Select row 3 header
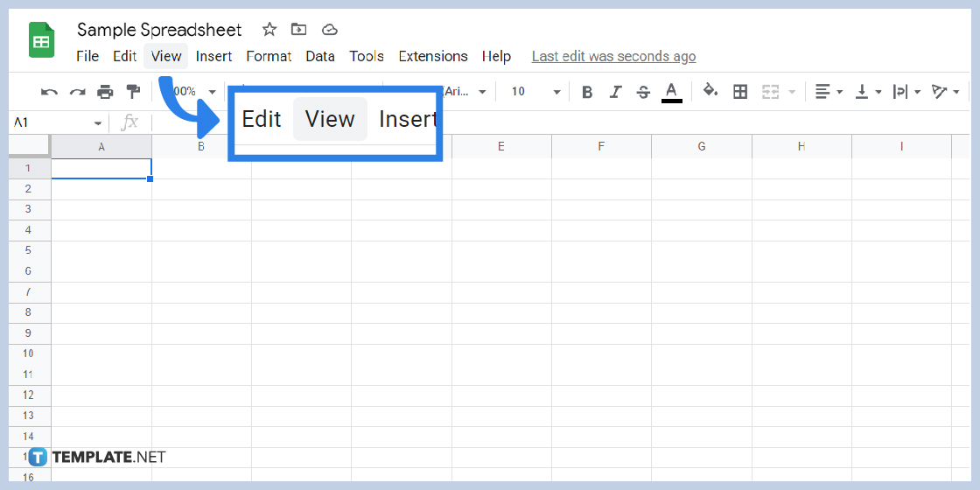 [30, 209]
